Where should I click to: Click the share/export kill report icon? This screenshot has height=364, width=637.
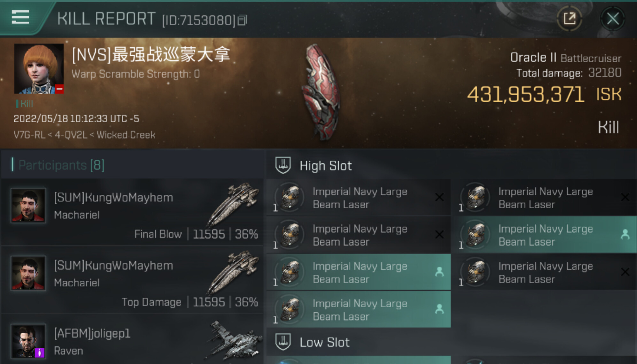coord(569,19)
